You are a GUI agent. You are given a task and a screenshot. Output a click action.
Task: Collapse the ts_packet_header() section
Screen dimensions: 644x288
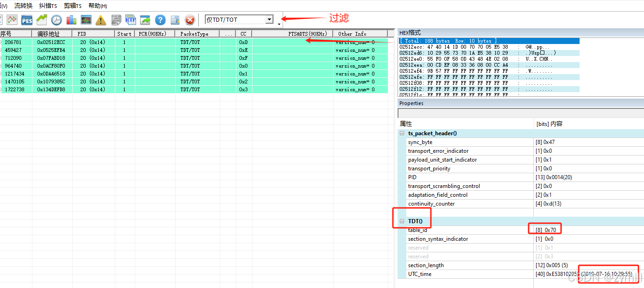point(402,133)
